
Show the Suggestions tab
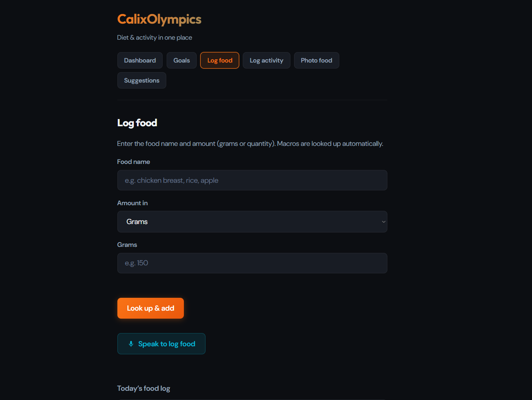pos(141,81)
